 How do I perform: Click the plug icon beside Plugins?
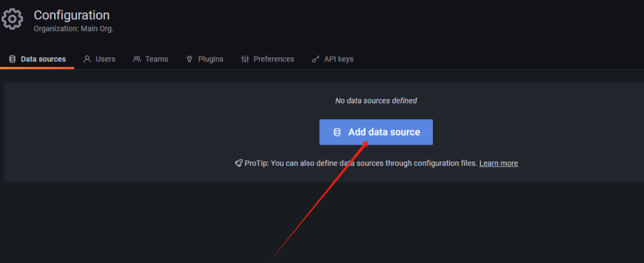pos(189,59)
